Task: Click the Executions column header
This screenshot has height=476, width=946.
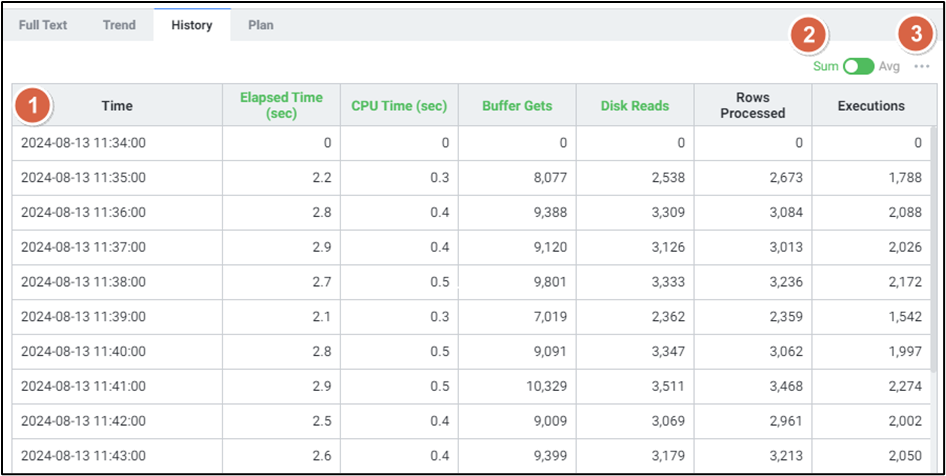Action: (870, 106)
